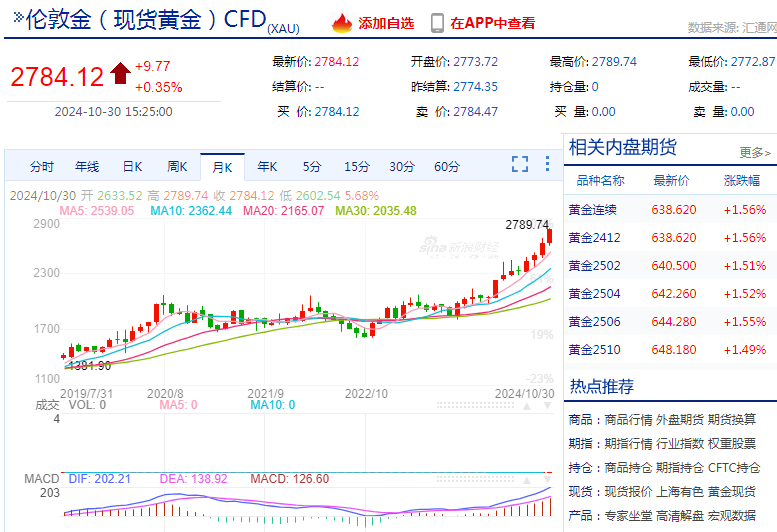777x532 pixels.
Task: Click the 2789.74 high label on chart
Action: click(x=527, y=225)
